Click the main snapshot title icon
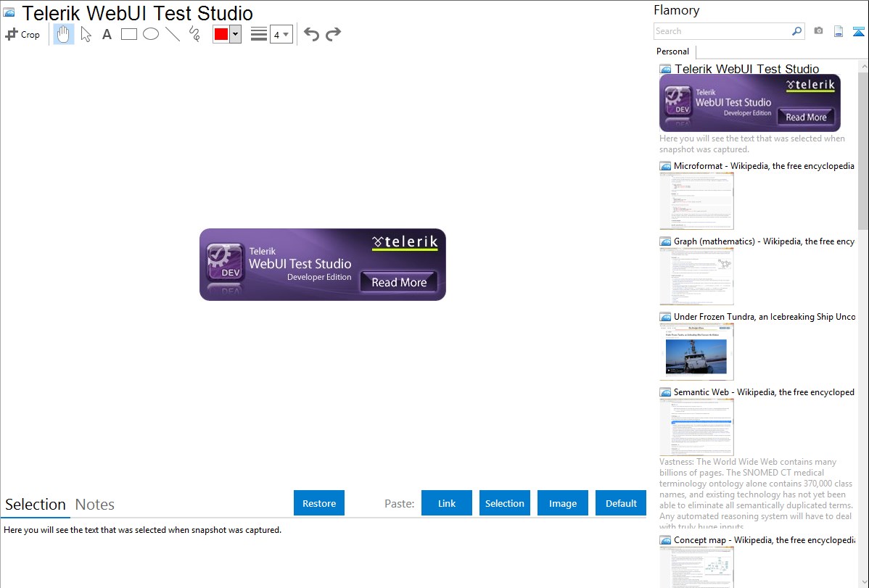869x588 pixels. pyautogui.click(x=9, y=12)
